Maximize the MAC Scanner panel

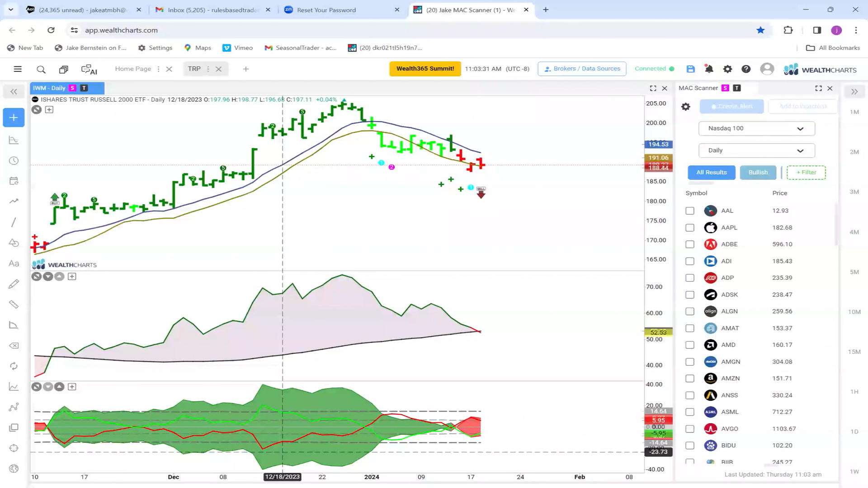coord(818,89)
